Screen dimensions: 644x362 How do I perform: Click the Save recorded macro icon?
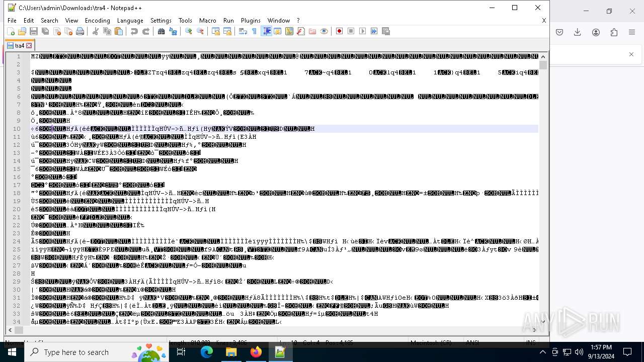pyautogui.click(x=386, y=31)
